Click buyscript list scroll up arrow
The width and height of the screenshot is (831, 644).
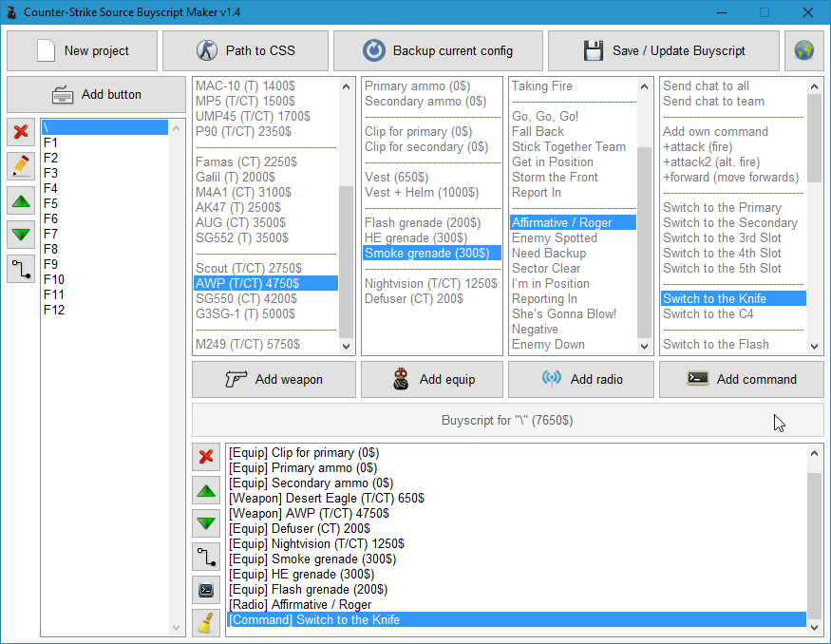point(815,453)
